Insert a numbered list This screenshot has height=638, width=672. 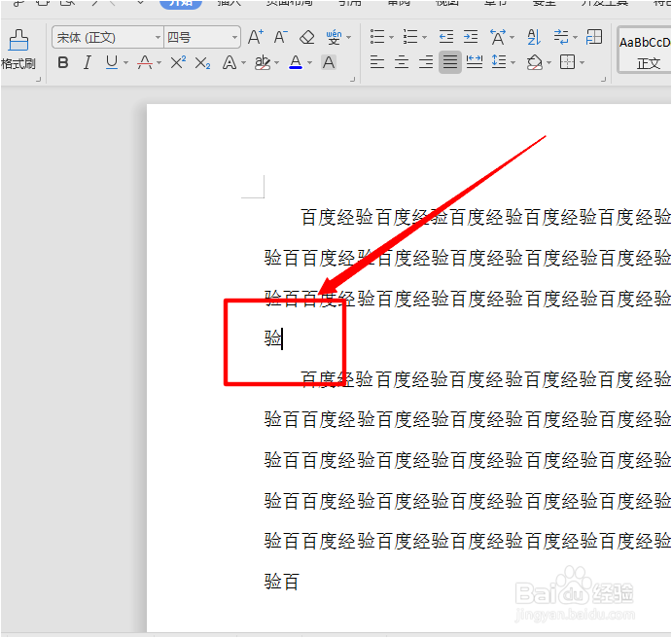[x=410, y=37]
